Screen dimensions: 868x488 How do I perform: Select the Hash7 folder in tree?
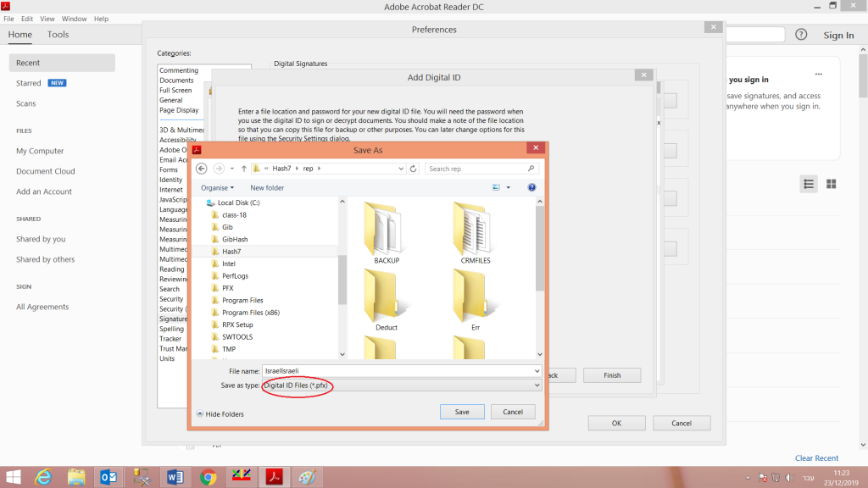click(x=231, y=251)
